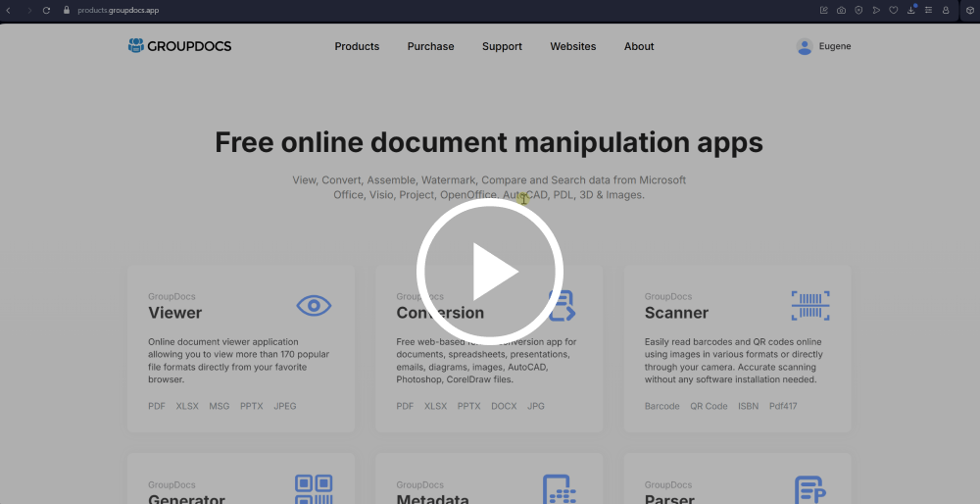Image resolution: width=980 pixels, height=504 pixels.
Task: Open the edit/note icon in browser toolbar
Action: point(824,11)
